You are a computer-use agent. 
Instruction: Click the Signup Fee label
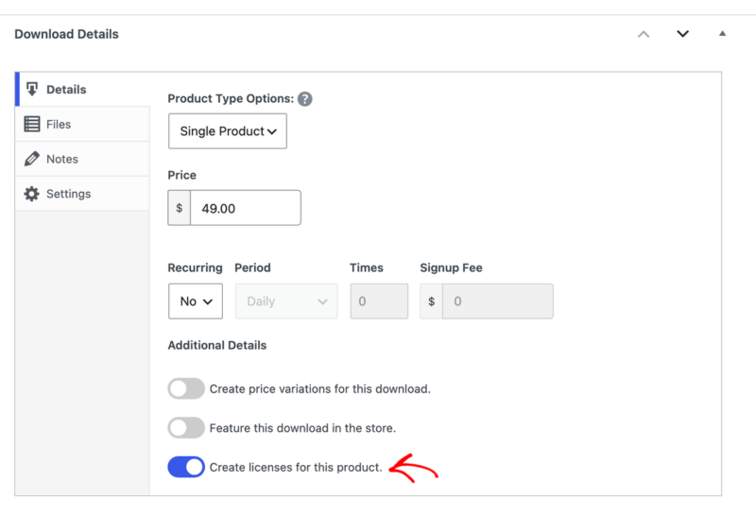click(451, 267)
